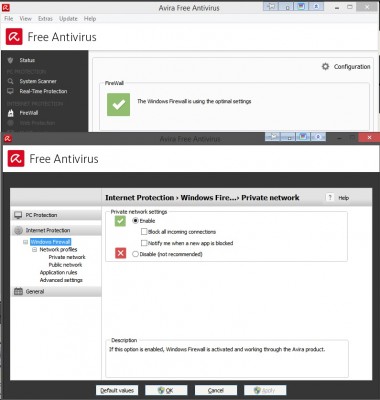Click the Status shield icon in sidebar
This screenshot has width=380, height=400.
click(x=10, y=60)
